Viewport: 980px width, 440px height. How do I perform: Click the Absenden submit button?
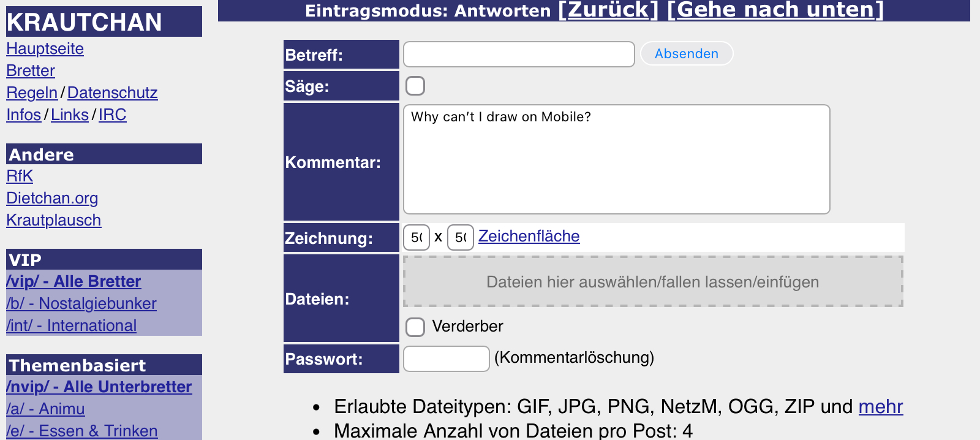[686, 54]
